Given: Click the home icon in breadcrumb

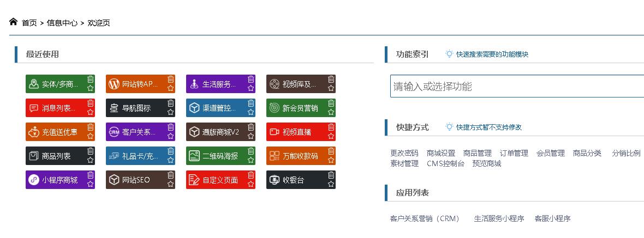Looking at the screenshot, I should pos(13,21).
